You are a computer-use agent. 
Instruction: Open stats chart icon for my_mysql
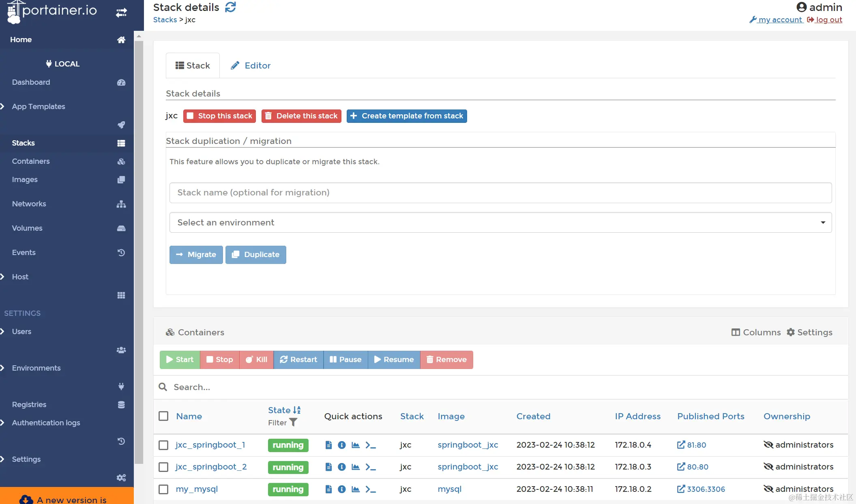click(x=356, y=489)
